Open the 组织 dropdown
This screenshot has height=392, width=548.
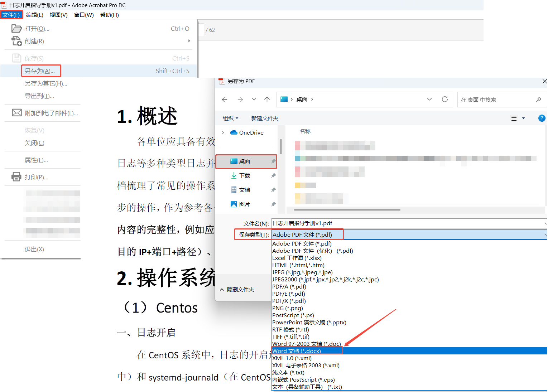(x=230, y=118)
